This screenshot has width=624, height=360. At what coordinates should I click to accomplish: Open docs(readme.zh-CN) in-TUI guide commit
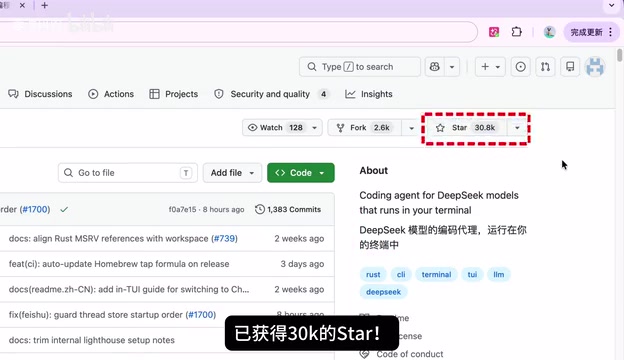pos(129,290)
